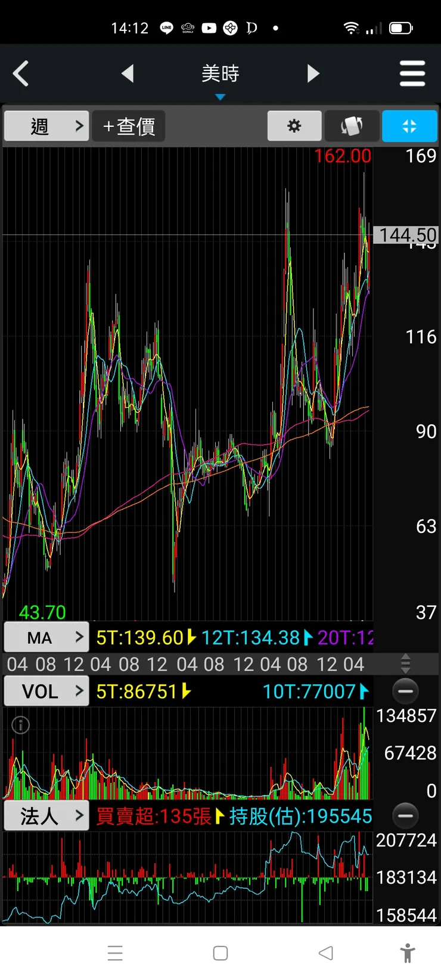
Task: Open stock list under 美時 title
Action: click(220, 97)
